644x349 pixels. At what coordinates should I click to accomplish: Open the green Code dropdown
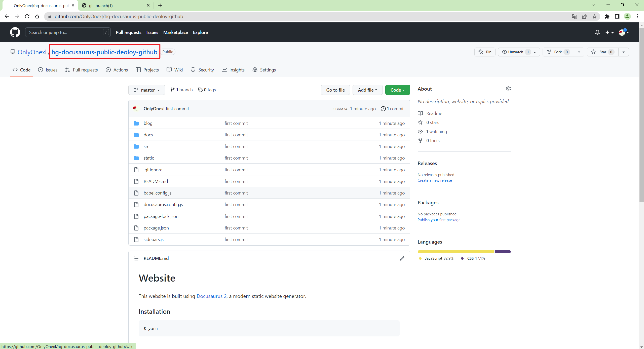pyautogui.click(x=397, y=90)
